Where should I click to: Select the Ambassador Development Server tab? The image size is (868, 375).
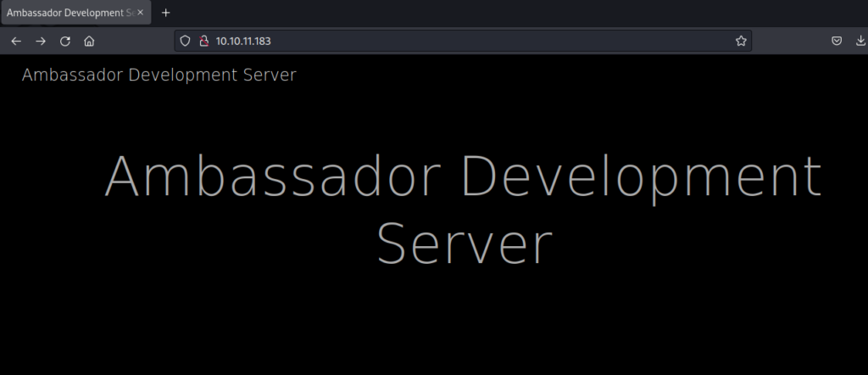pos(68,13)
